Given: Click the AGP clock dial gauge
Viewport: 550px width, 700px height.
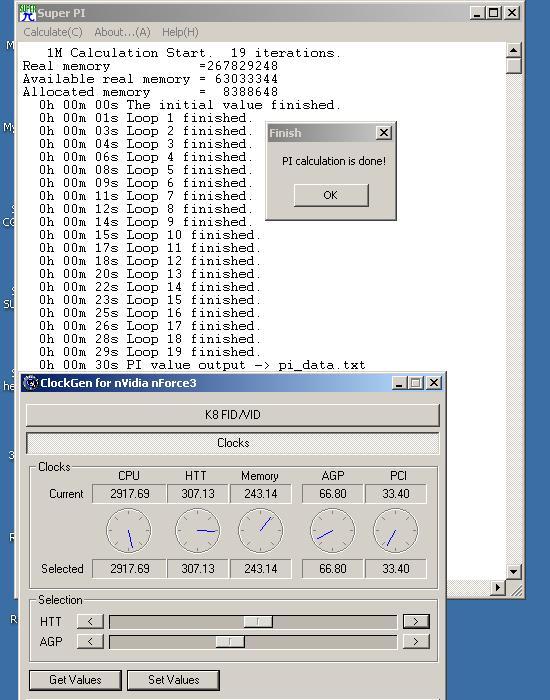Looking at the screenshot, I should 333,530.
